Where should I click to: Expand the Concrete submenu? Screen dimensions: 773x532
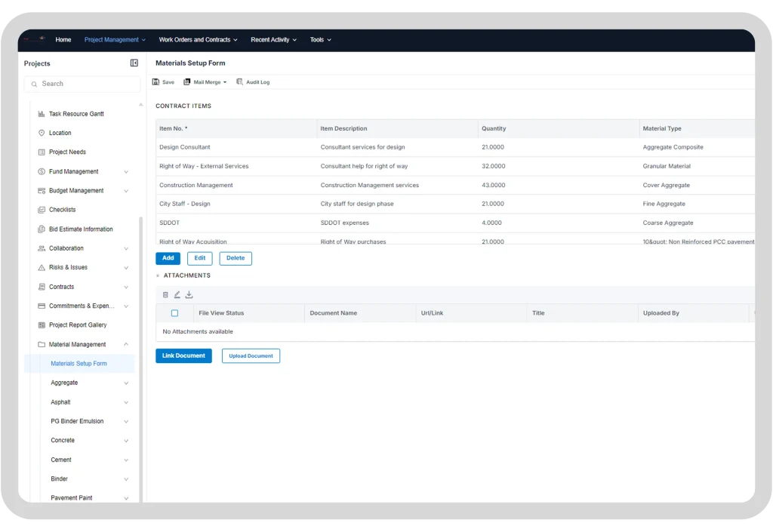126,441
